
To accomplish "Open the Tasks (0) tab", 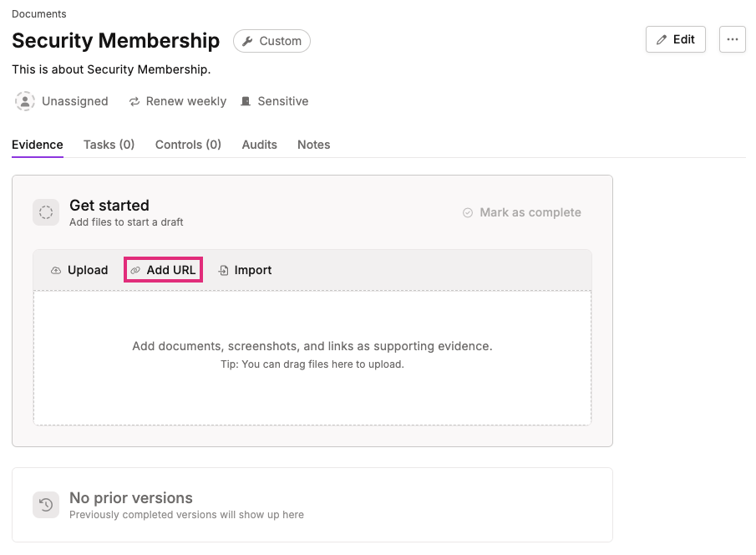I will pyautogui.click(x=109, y=145).
